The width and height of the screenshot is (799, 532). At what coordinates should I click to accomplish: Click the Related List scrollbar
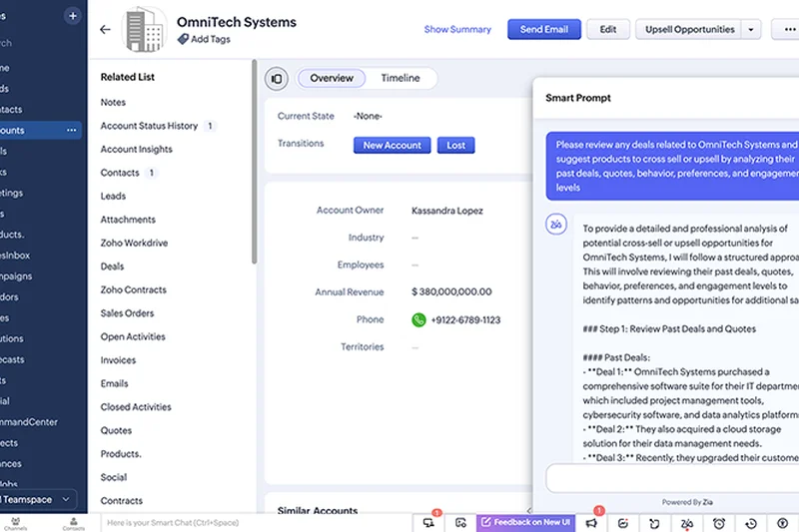point(255,162)
